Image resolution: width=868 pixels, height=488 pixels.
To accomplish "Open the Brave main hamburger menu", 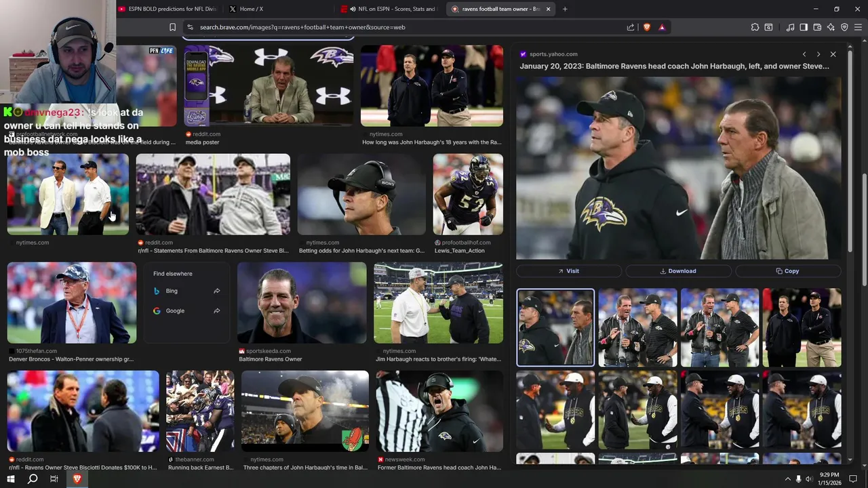I will (858, 27).
